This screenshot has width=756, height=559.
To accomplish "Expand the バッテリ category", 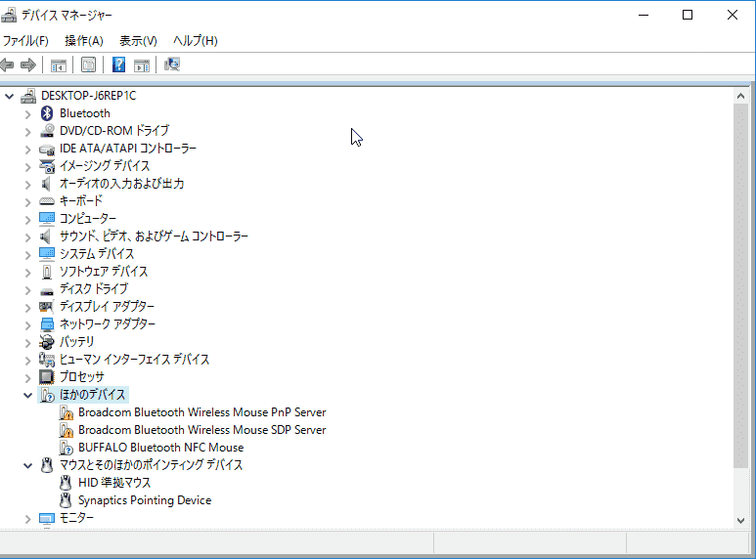I will (x=28, y=342).
